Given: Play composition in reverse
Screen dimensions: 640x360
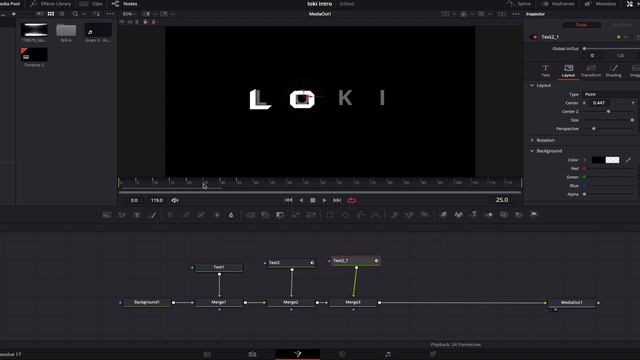Looking at the screenshot, I should [301, 200].
